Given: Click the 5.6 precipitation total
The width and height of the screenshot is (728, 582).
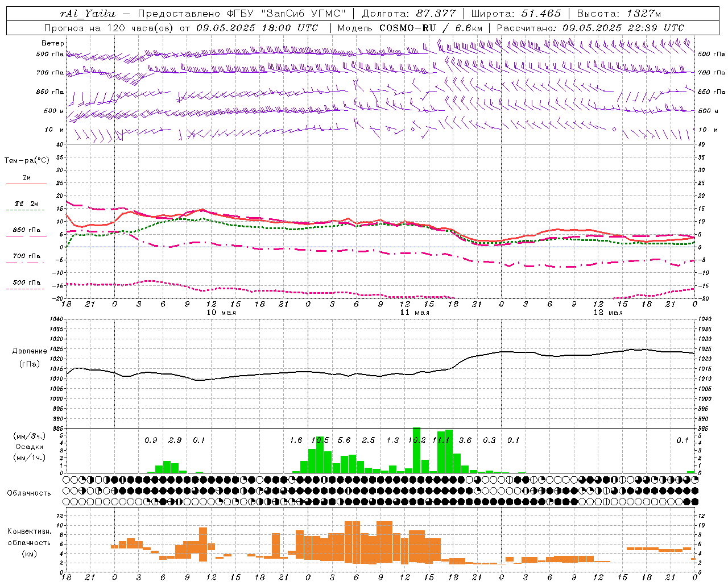Looking at the screenshot, I should (x=344, y=440).
